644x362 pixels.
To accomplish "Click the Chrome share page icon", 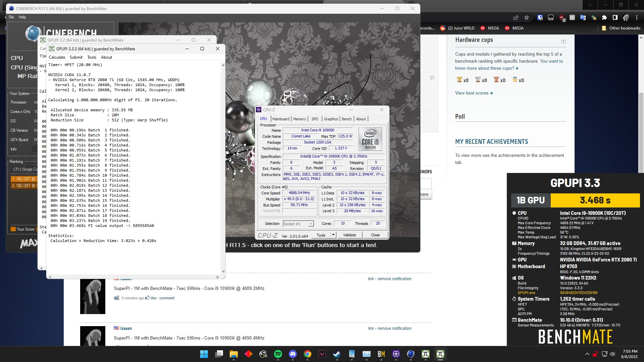I will point(516,18).
